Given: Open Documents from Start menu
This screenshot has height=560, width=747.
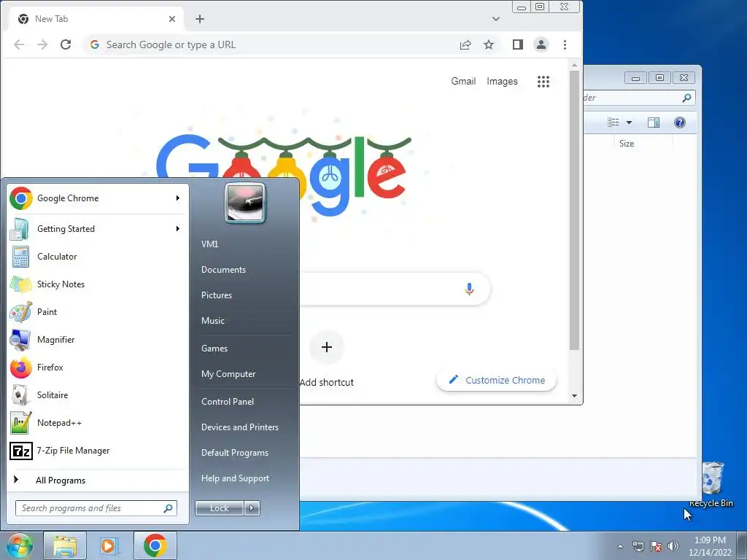Looking at the screenshot, I should pyautogui.click(x=223, y=270).
